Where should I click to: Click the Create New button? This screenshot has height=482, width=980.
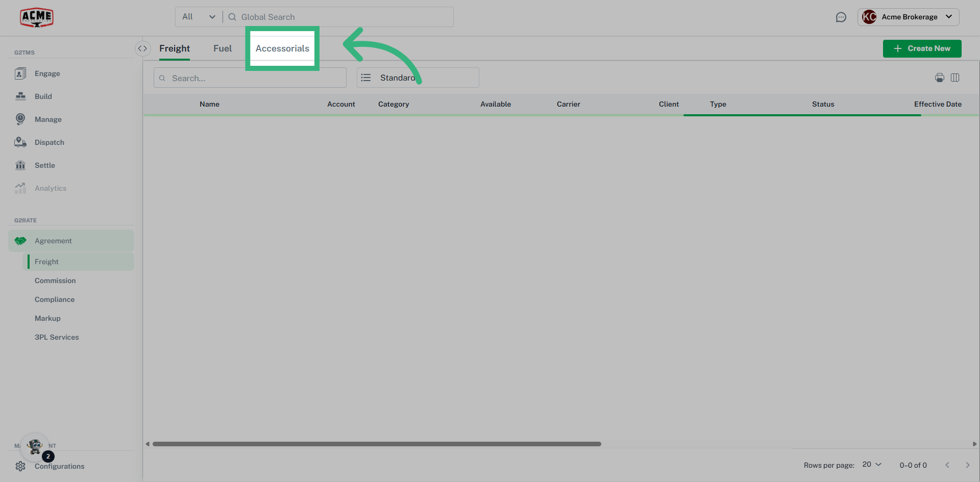point(922,48)
